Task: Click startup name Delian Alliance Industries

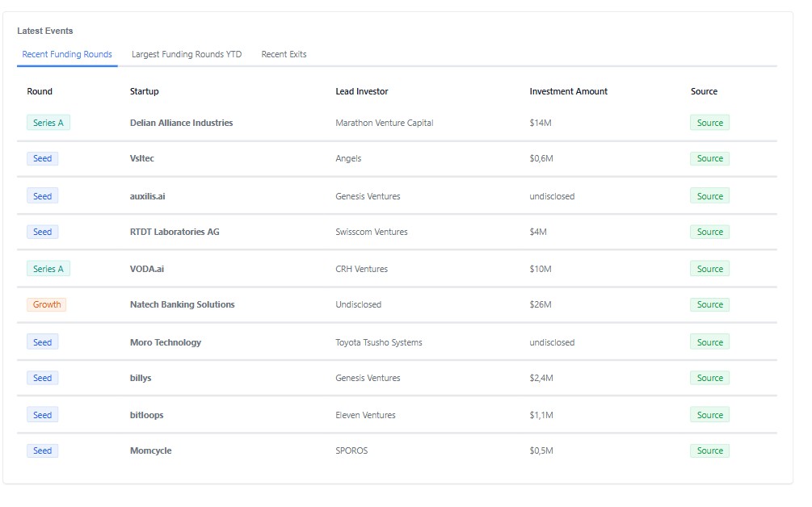Action: (x=181, y=123)
